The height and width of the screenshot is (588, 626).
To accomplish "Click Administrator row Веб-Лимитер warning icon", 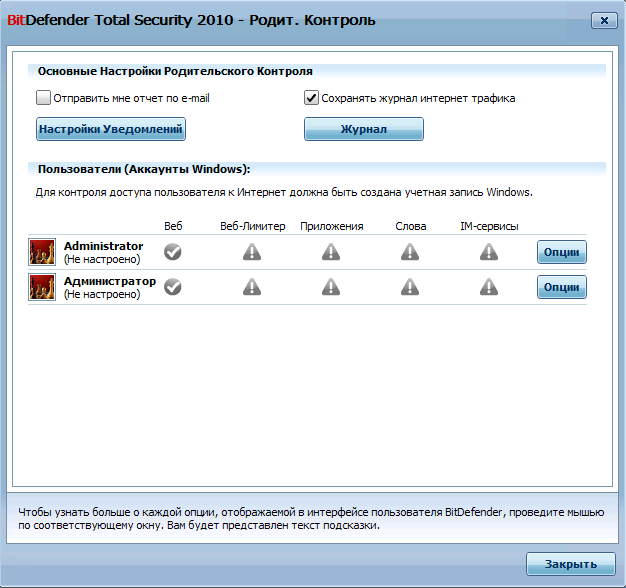I will pos(252,252).
